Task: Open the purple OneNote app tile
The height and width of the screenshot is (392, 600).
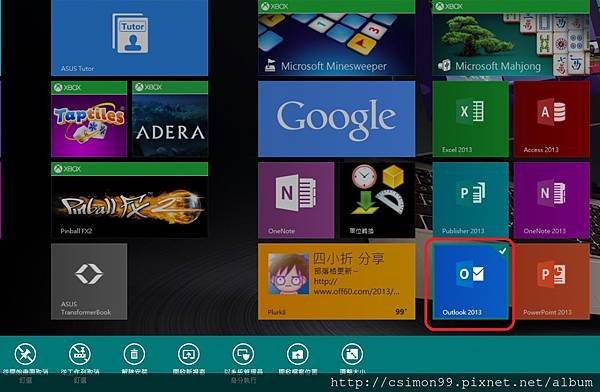Action: click(296, 200)
